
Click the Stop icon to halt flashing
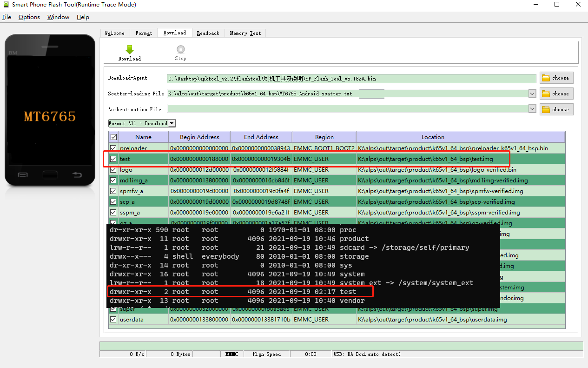pyautogui.click(x=180, y=48)
